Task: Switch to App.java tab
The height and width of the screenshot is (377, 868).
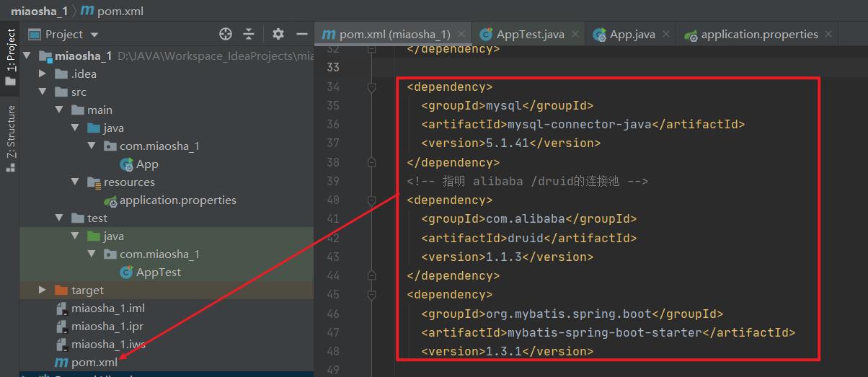Action: (624, 34)
